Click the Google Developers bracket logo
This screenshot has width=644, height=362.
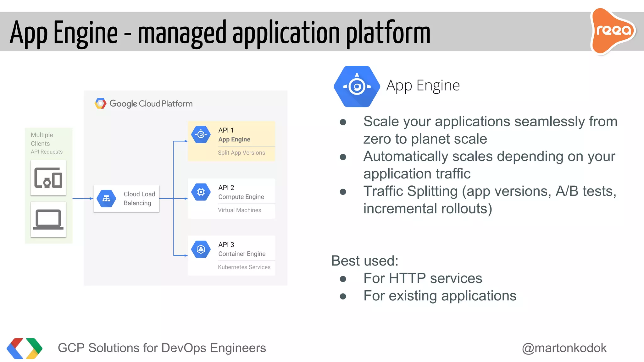click(x=24, y=348)
